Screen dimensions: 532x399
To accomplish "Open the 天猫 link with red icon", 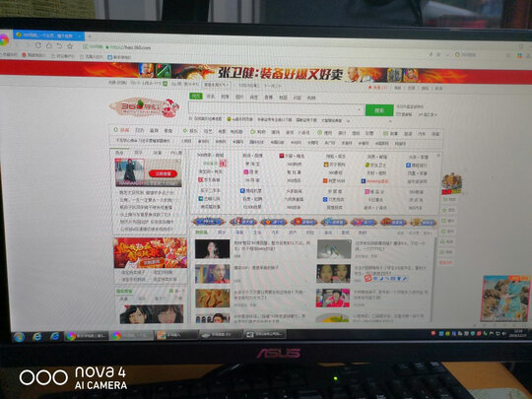I will pos(292,156).
